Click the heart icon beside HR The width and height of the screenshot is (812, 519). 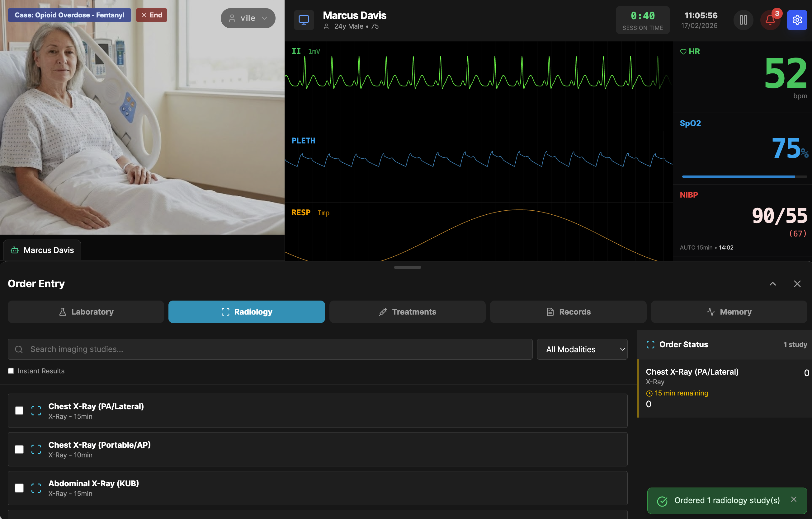(x=683, y=51)
